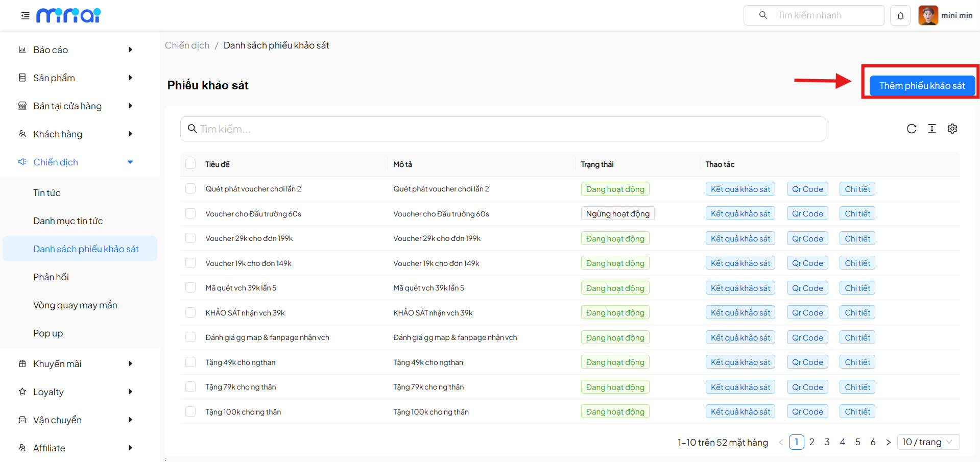This screenshot has height=462, width=980.
Task: Open the Phản hồi submenu item
Action: click(51, 277)
